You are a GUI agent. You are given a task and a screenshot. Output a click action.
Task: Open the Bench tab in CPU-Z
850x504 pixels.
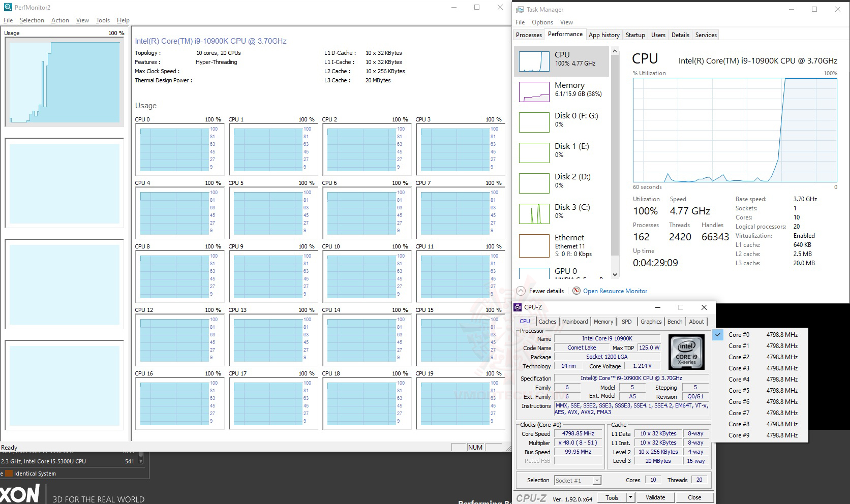point(675,322)
